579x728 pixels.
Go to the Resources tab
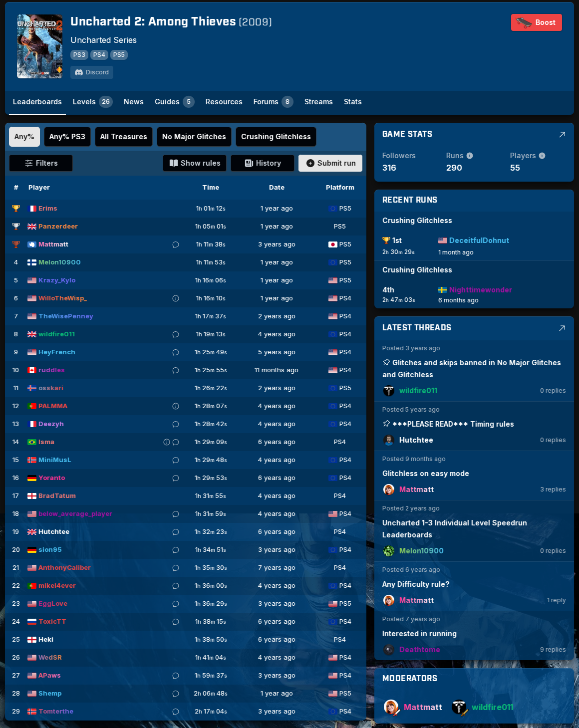pyautogui.click(x=224, y=102)
